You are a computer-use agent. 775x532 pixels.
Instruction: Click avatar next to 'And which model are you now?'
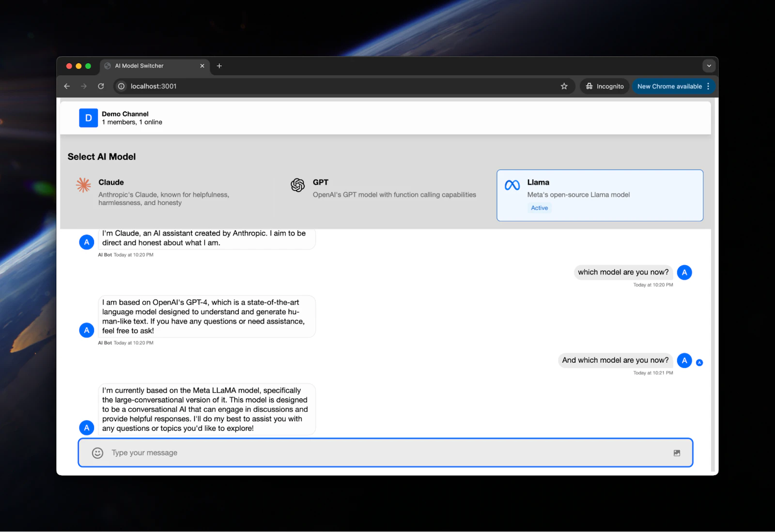click(x=684, y=361)
